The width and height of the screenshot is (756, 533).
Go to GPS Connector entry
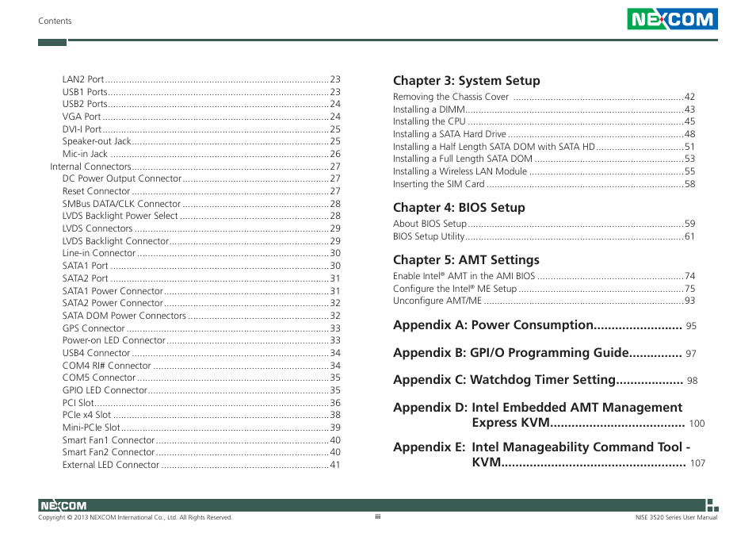click(201, 328)
